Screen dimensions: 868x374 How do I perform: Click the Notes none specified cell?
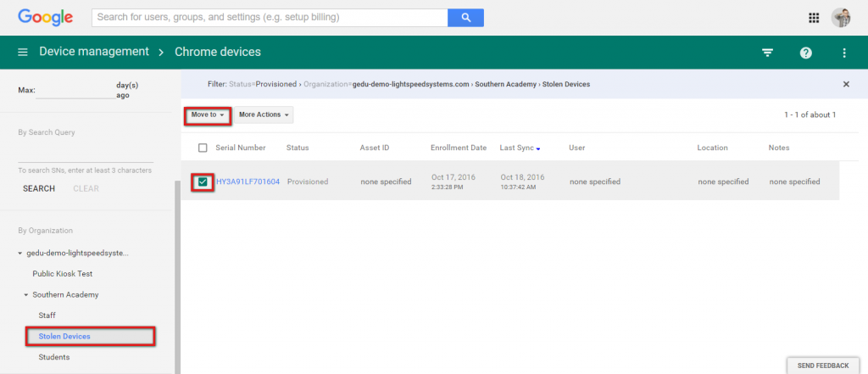pyautogui.click(x=794, y=181)
